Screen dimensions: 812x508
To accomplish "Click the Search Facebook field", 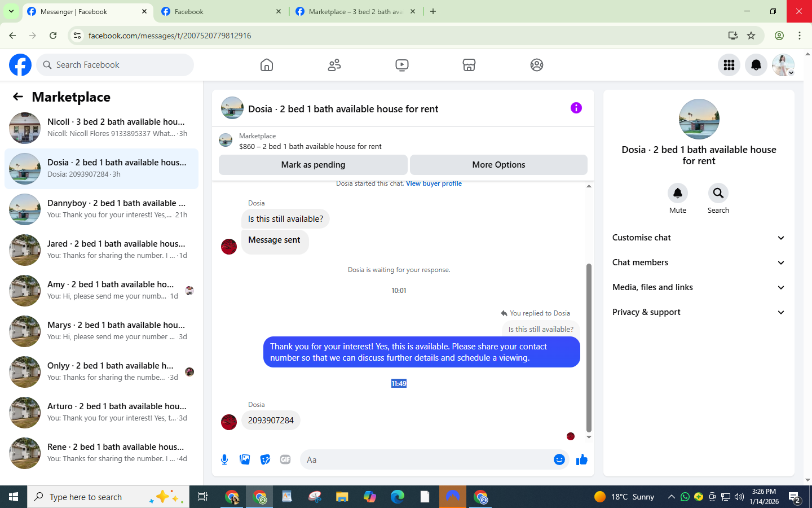I will [x=115, y=65].
